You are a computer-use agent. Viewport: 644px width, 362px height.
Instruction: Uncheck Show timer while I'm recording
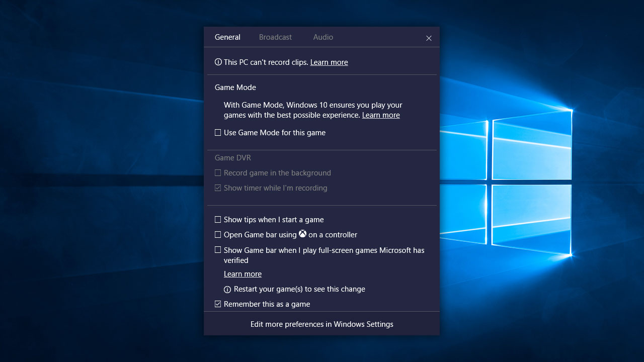coord(218,188)
